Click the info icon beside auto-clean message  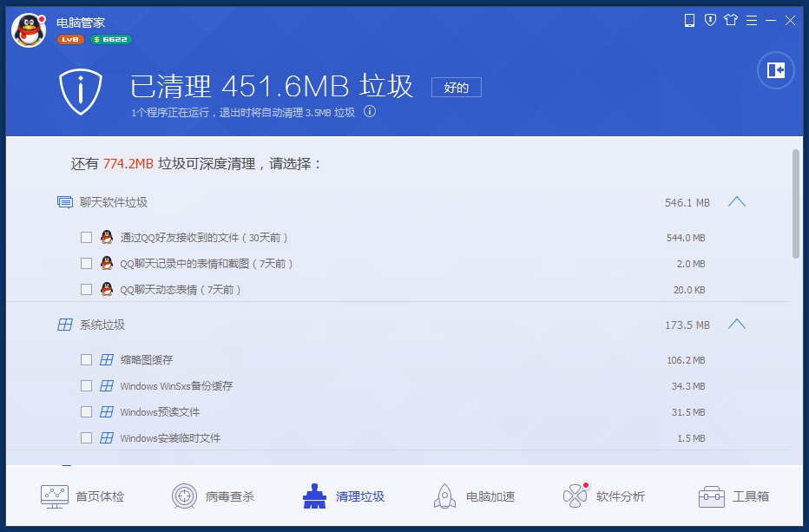click(369, 111)
